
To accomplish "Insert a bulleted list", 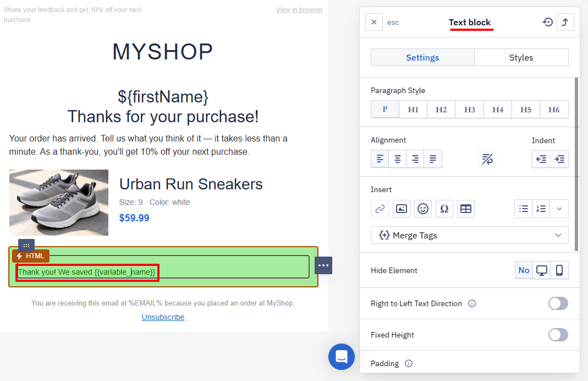I will click(x=524, y=208).
